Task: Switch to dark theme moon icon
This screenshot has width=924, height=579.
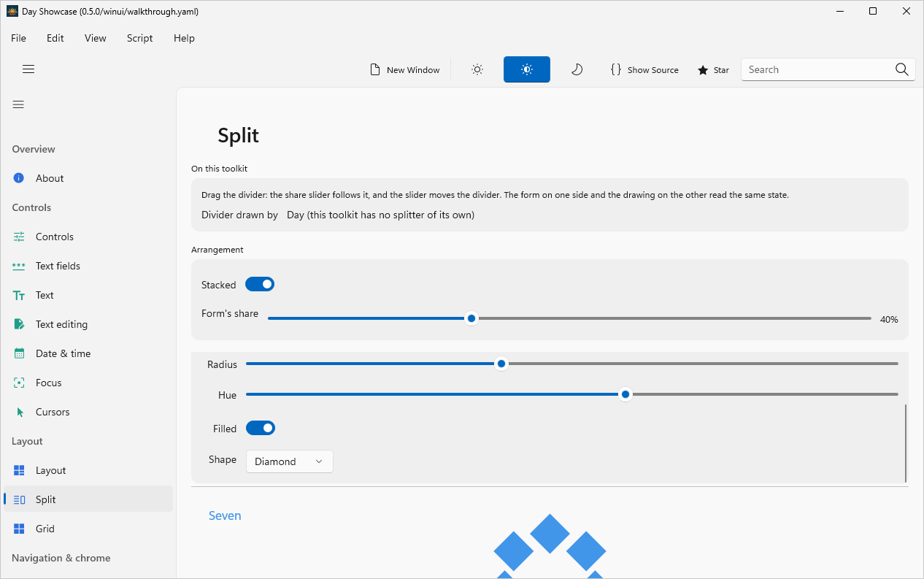Action: click(x=577, y=69)
